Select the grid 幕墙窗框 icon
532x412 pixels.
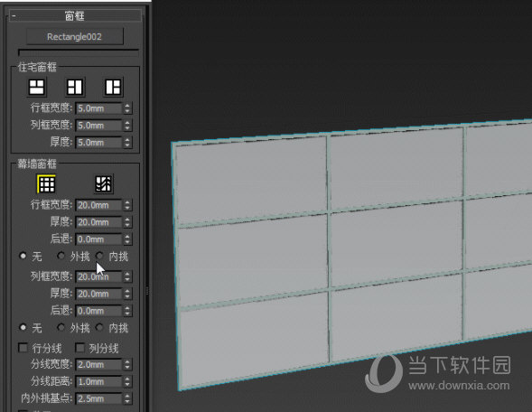[46, 184]
